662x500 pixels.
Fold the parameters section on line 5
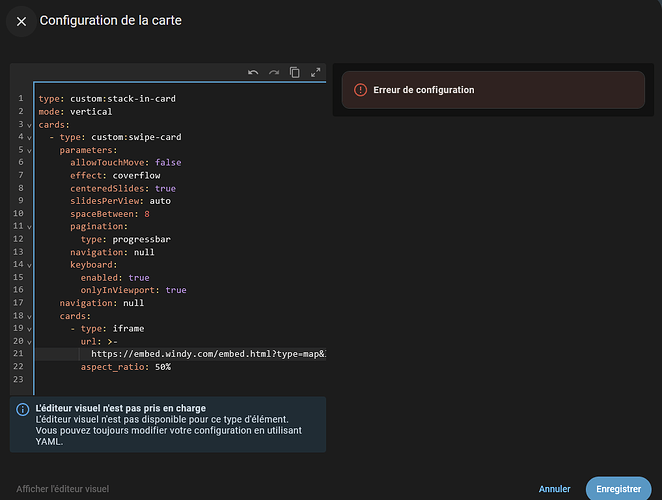(x=29, y=150)
